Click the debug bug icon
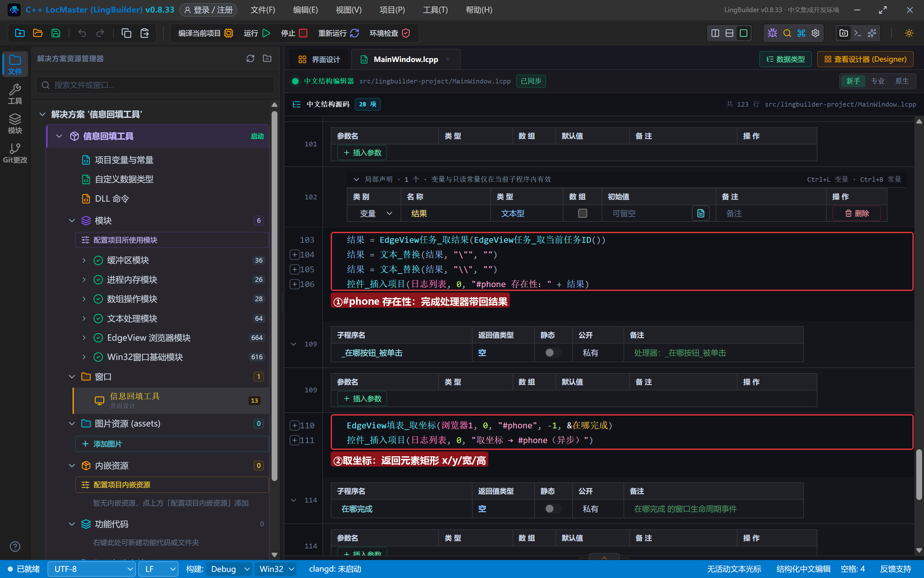 (772, 33)
